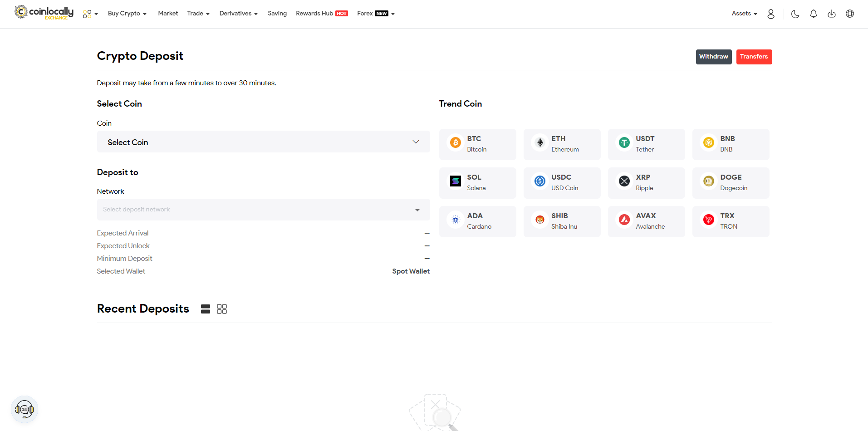Screen dimensions: 868x431
Task: Open the 24h support headset chat
Action: click(x=25, y=409)
